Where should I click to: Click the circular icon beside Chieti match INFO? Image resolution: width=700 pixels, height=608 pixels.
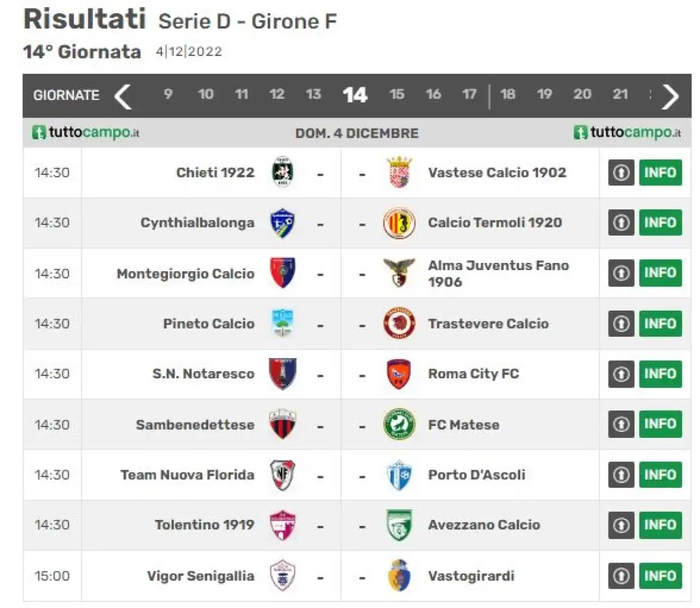click(x=621, y=173)
